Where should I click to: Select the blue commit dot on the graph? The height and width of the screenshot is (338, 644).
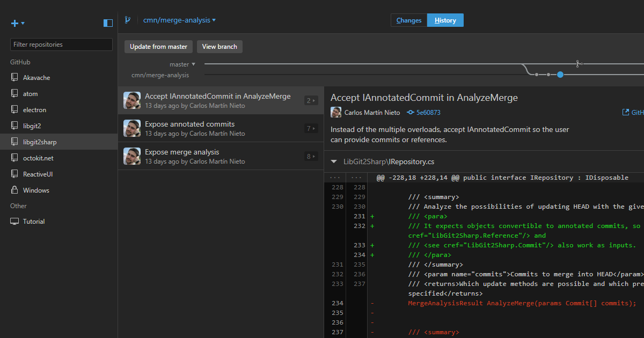coord(560,75)
